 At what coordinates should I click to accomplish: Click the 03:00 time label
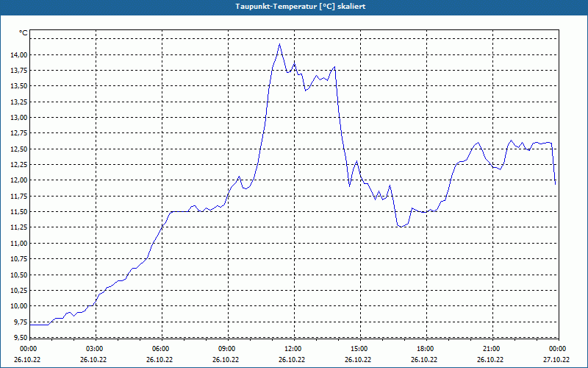[x=96, y=349]
